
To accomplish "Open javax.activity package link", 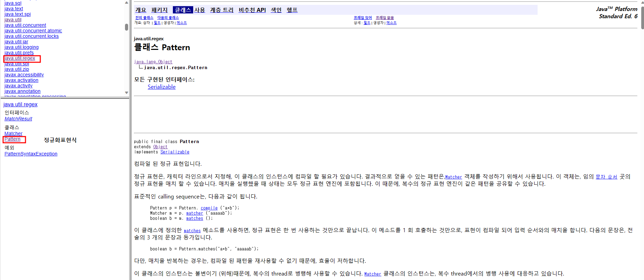I will pyautogui.click(x=19, y=86).
